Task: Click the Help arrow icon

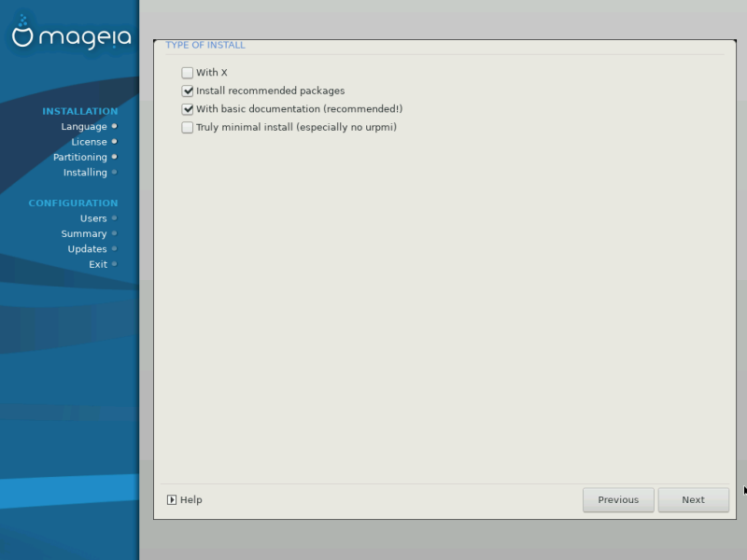Action: tap(172, 499)
